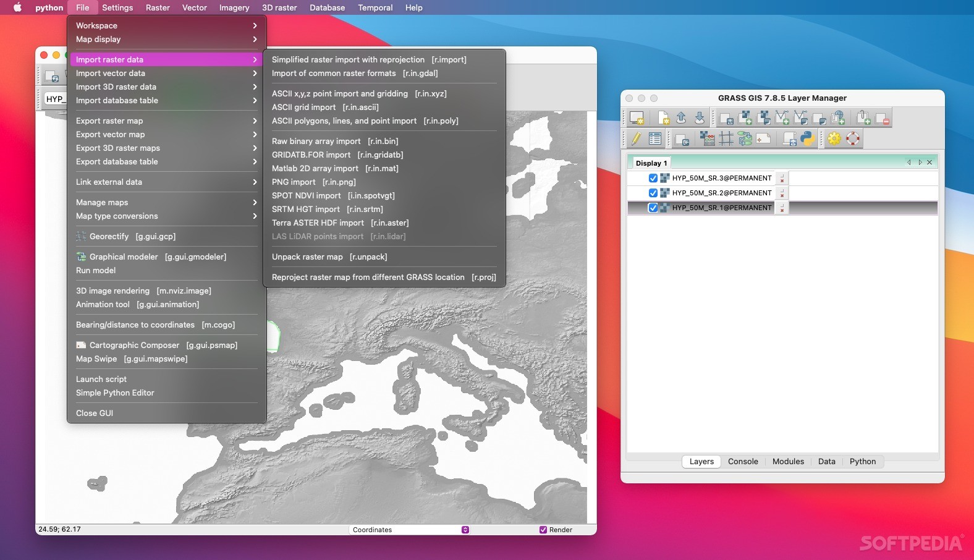The width and height of the screenshot is (974, 560).
Task: Open GUI settings gear icon
Action: click(x=834, y=138)
